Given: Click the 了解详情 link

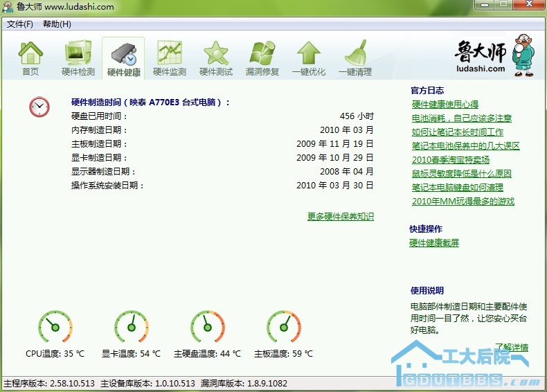Looking at the screenshot, I should click(x=512, y=347).
